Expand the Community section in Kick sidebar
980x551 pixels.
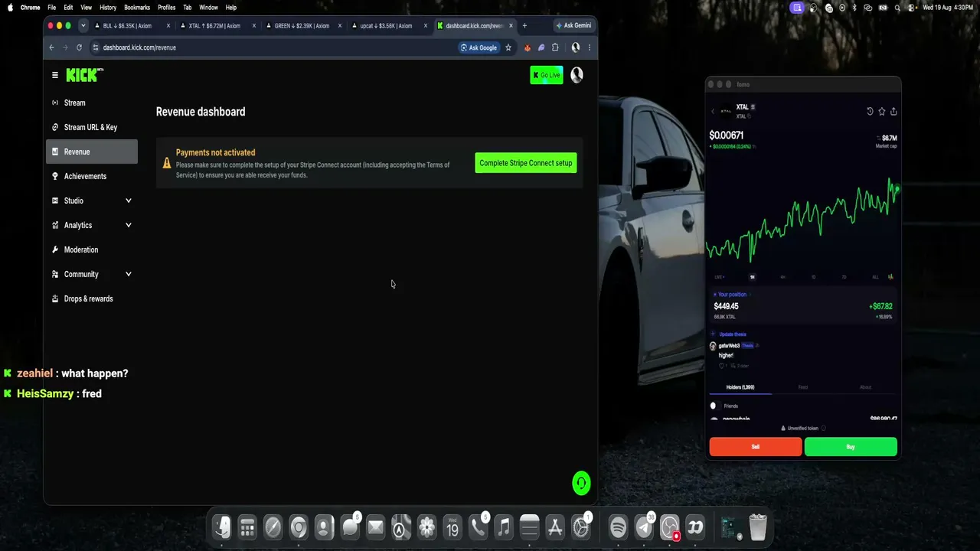click(x=129, y=274)
